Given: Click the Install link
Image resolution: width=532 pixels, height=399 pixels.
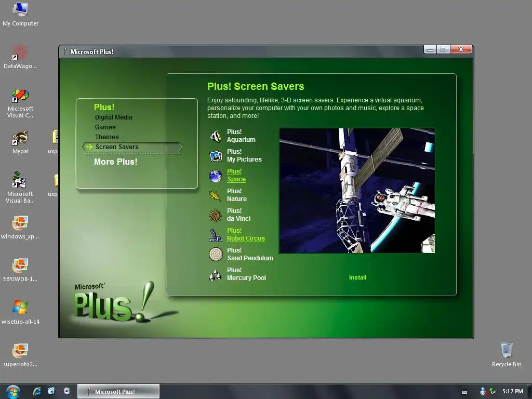Looking at the screenshot, I should point(357,277).
